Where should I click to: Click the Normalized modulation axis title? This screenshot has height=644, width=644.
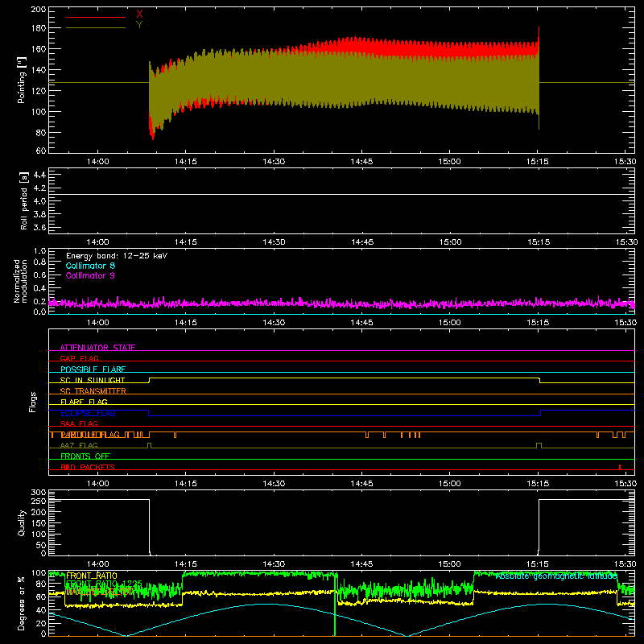coord(20,281)
